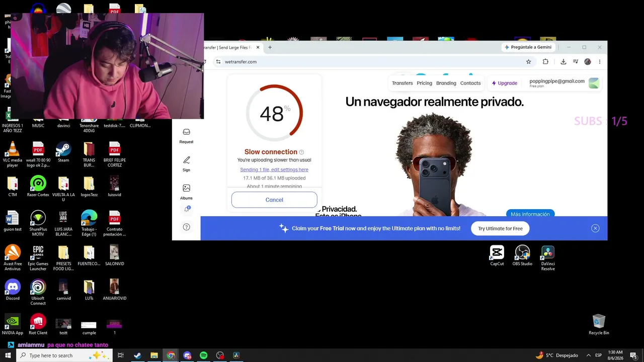
Task: Cancel the ongoing upload
Action: 274,200
